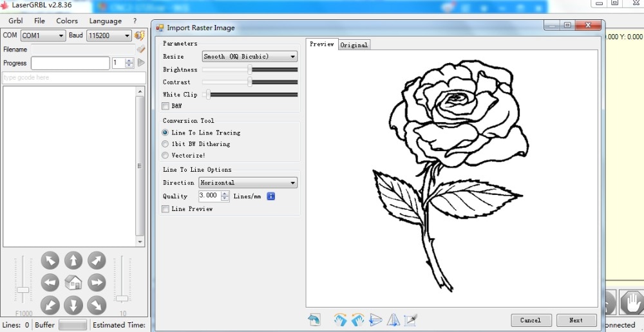Click the Quality value field showing 3.000
Screen dimensions: 644x332
point(209,196)
